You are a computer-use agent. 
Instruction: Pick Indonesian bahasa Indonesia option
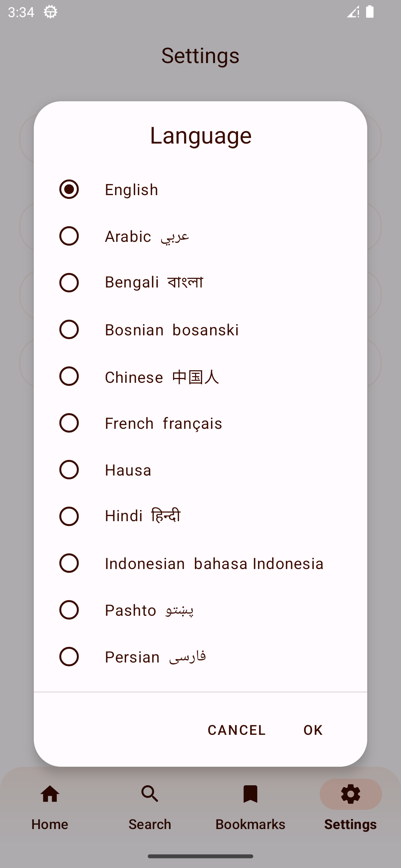point(200,563)
